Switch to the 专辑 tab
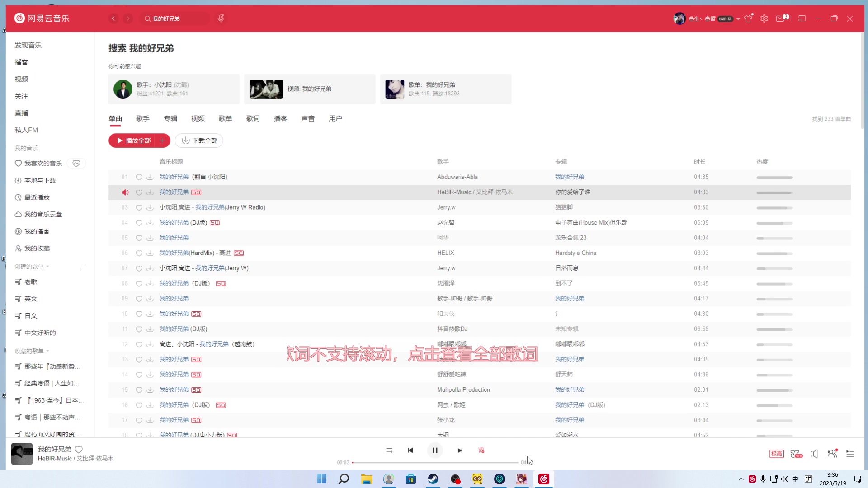 170,118
